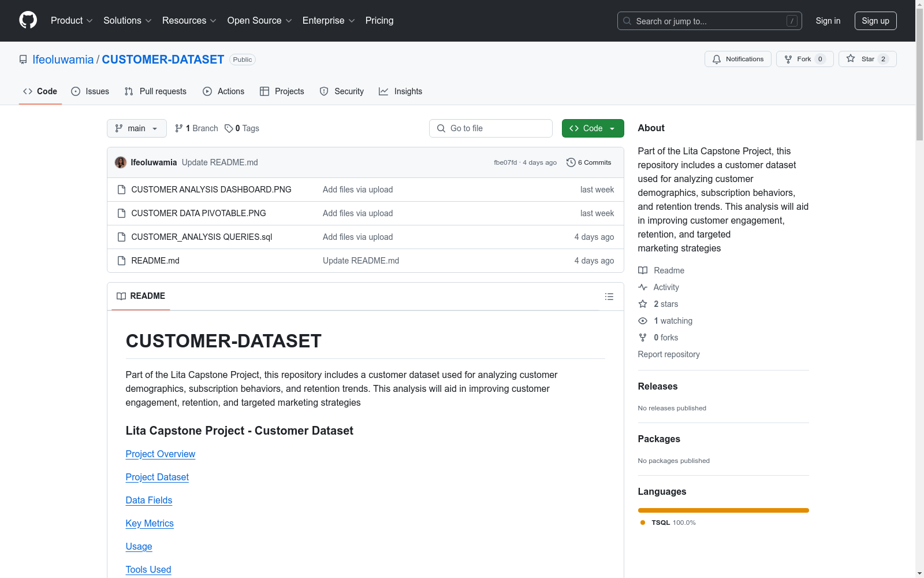Click the TSQL 100.0% language entry

click(668, 523)
